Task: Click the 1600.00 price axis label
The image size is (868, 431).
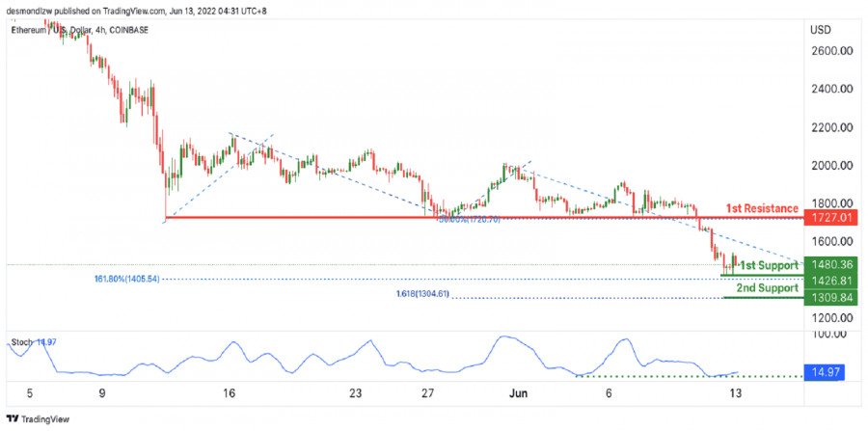Action: (x=831, y=241)
